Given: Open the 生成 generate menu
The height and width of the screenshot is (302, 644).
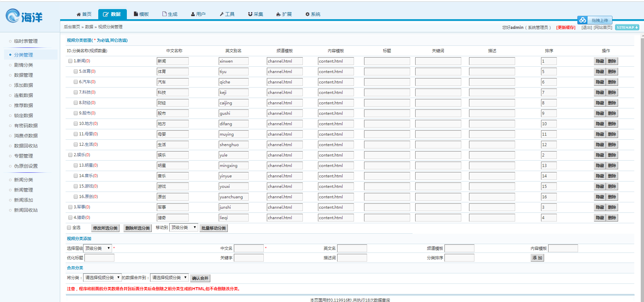Looking at the screenshot, I should (170, 14).
